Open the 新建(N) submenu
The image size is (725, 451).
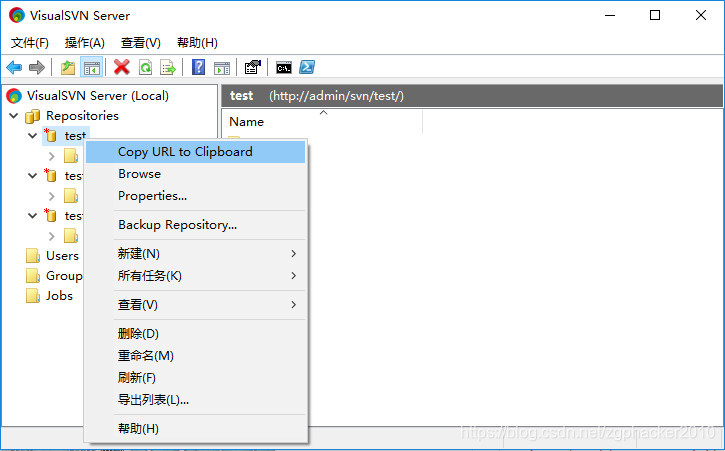(196, 254)
